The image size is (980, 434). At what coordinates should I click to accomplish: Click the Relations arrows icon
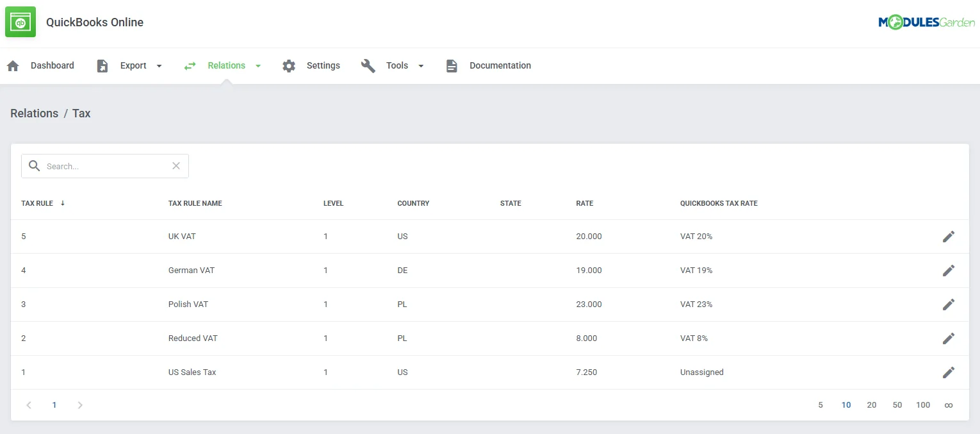190,66
